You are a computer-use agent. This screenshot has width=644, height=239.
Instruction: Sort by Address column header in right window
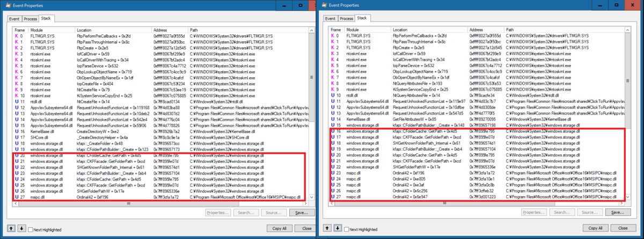click(x=486, y=29)
